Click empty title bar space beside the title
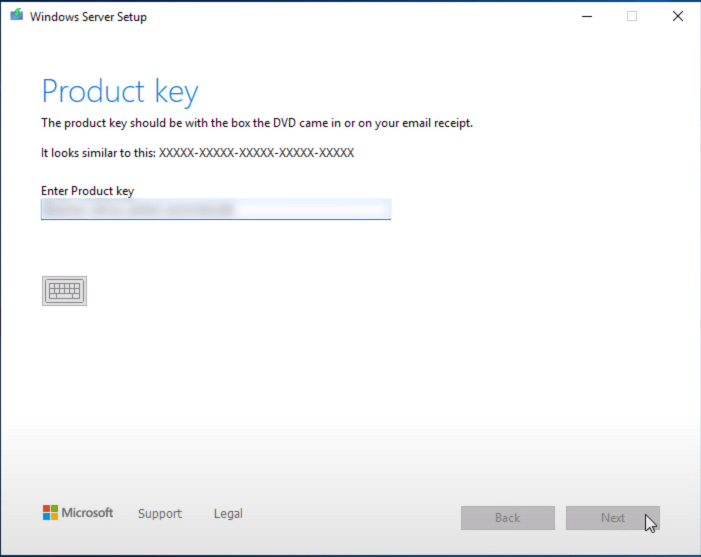The image size is (701, 557). [350, 16]
